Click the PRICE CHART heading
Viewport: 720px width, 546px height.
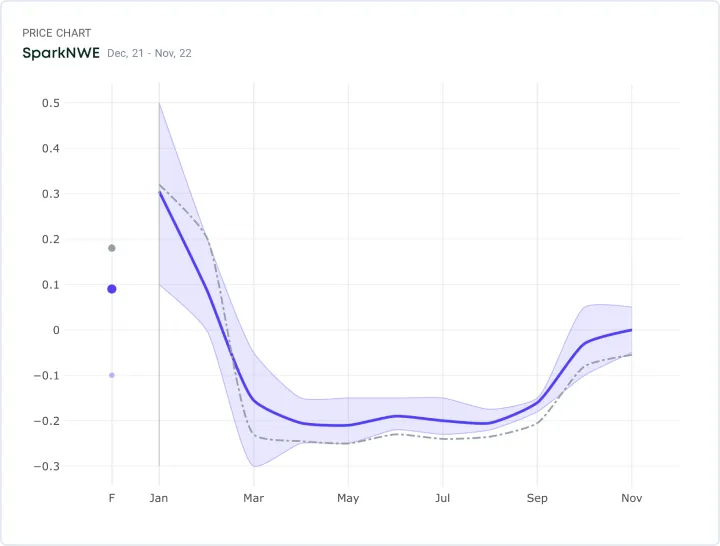pyautogui.click(x=56, y=33)
